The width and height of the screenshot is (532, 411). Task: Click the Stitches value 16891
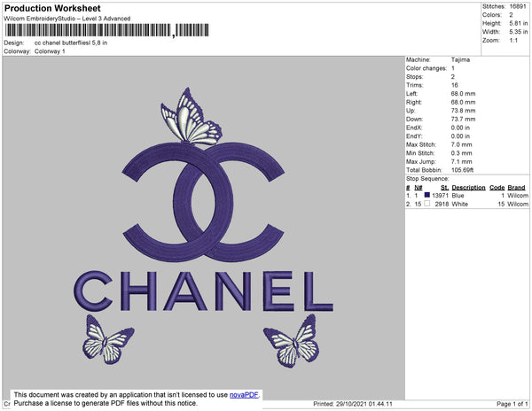[518, 6]
